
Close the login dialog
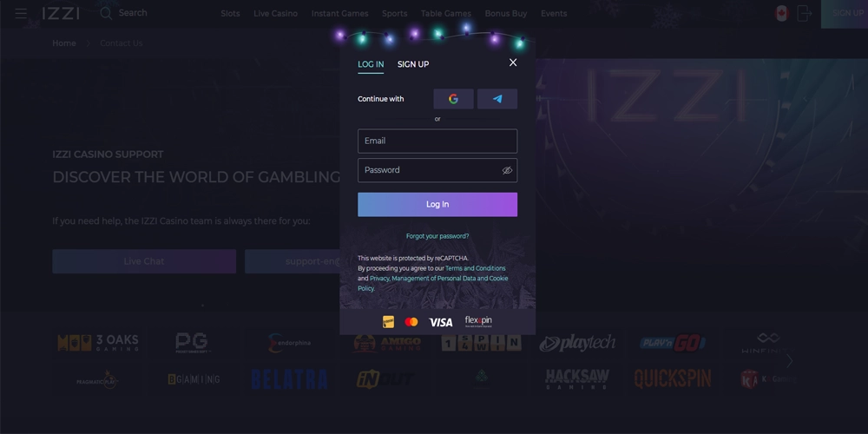[x=513, y=62]
